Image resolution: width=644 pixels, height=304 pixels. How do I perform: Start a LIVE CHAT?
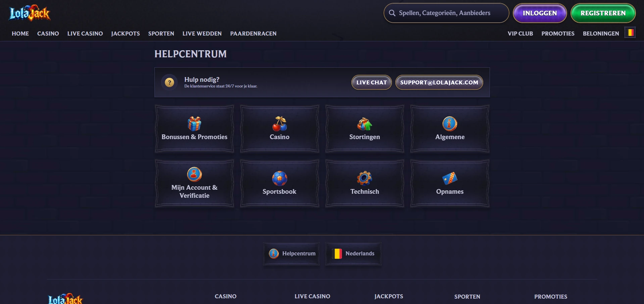pyautogui.click(x=371, y=82)
